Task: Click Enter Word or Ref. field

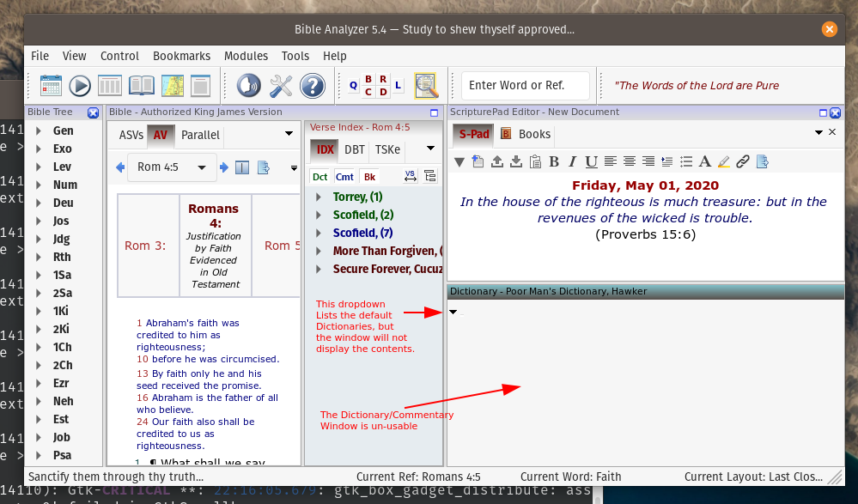Action: 526,85
